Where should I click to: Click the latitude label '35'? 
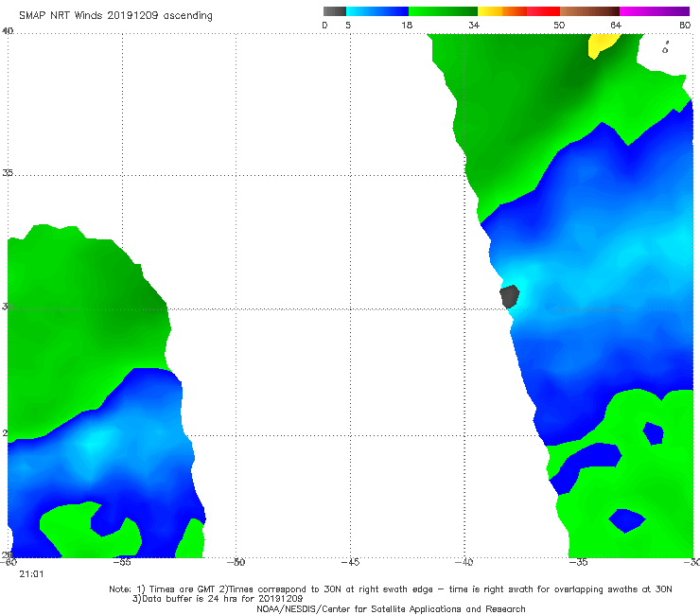(8, 172)
